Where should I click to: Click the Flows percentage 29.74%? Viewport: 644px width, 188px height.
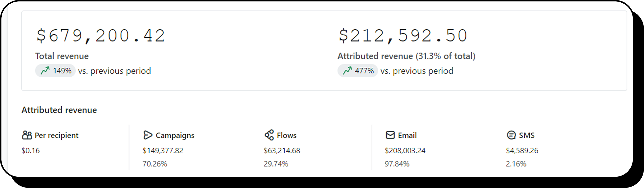[276, 164]
